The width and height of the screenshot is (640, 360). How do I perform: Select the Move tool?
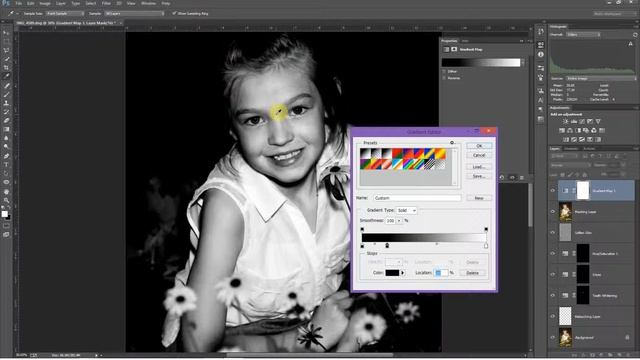pos(6,33)
